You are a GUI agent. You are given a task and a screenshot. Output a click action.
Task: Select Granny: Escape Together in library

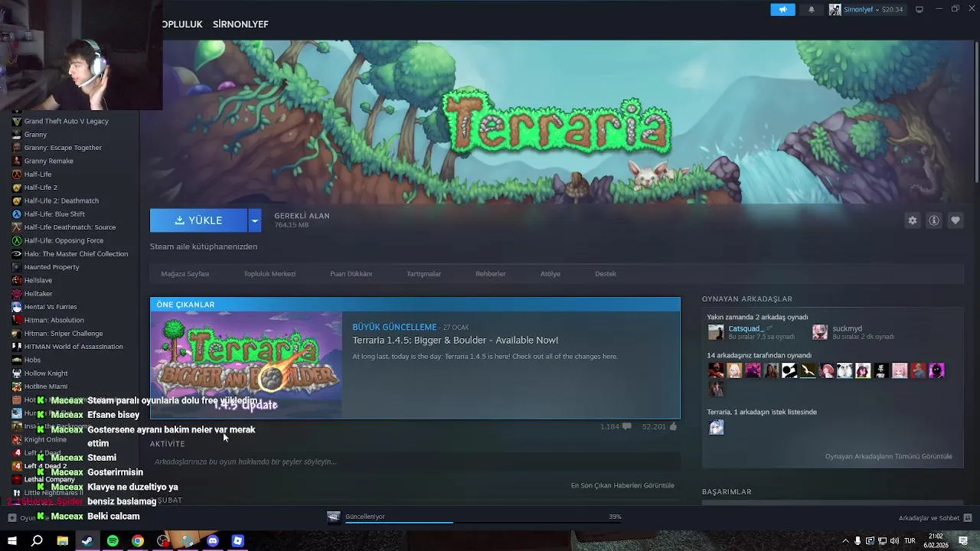63,148
